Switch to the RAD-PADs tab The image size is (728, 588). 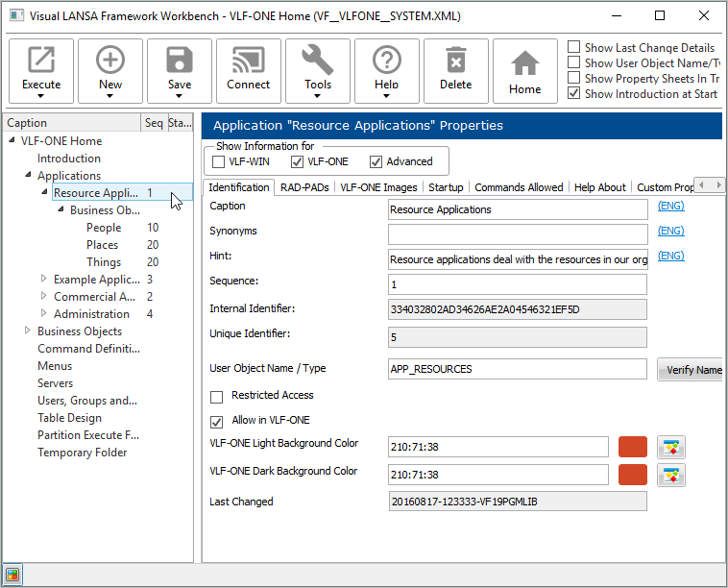tap(303, 187)
